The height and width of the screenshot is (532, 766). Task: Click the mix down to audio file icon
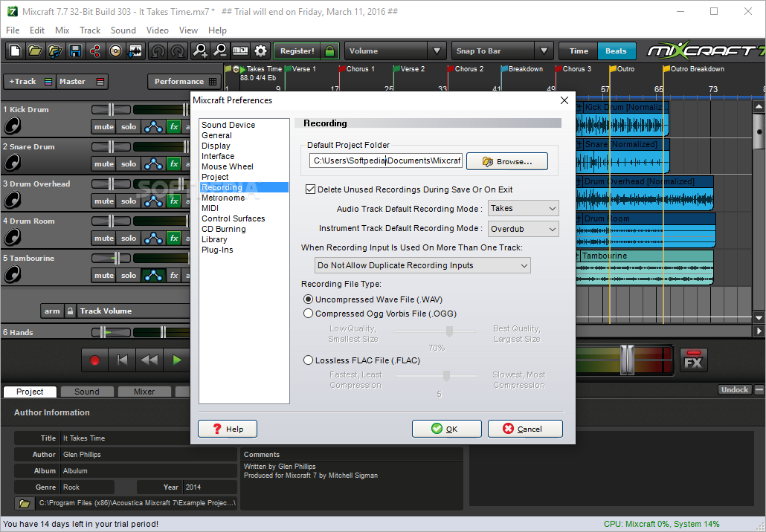pos(135,51)
